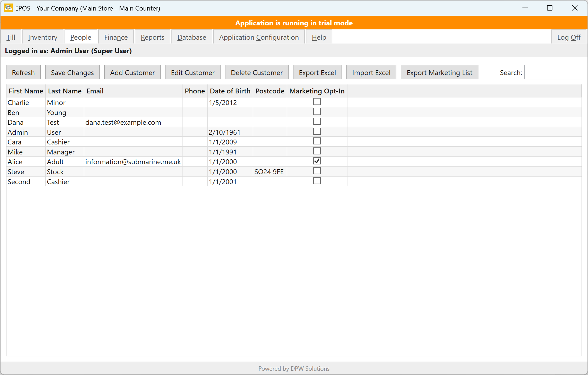Focus the Search input field

click(553, 72)
